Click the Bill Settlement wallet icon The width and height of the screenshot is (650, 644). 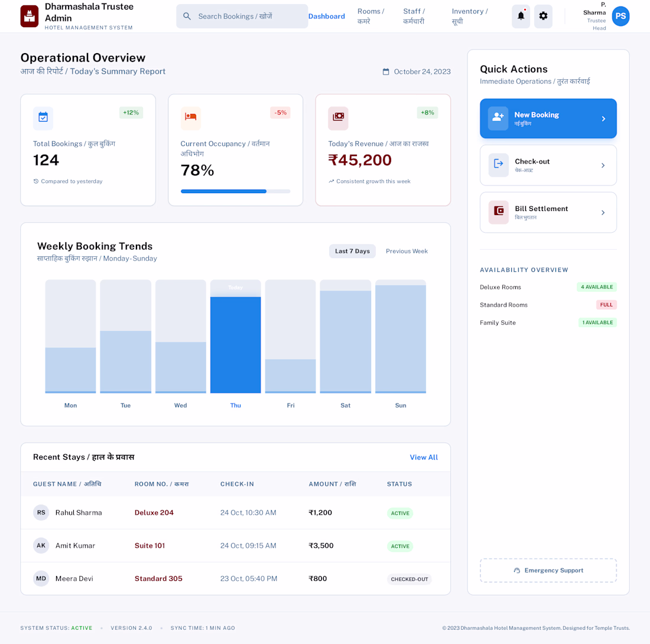498,212
